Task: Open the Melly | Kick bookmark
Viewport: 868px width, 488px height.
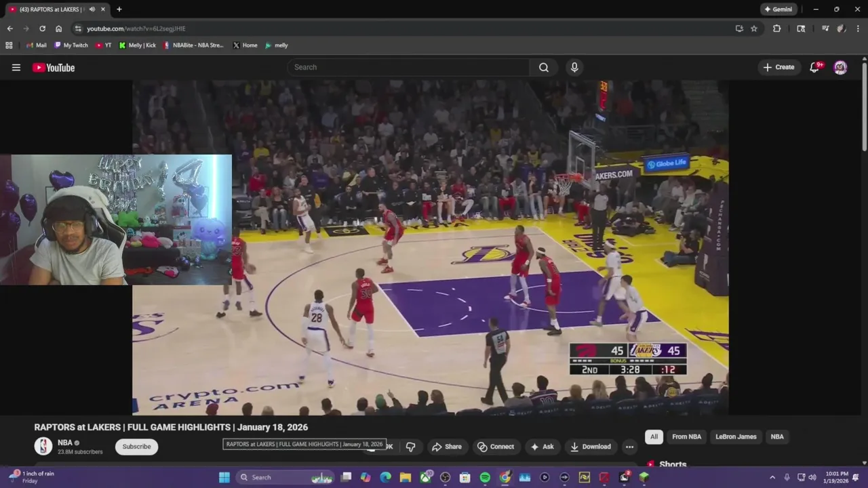Action: tap(138, 45)
